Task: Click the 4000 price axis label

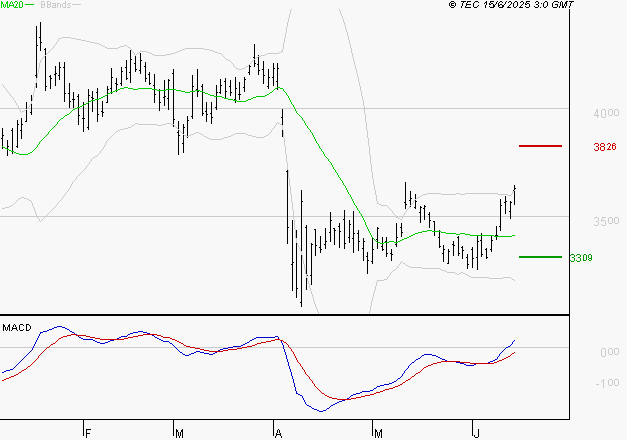Action: [606, 114]
